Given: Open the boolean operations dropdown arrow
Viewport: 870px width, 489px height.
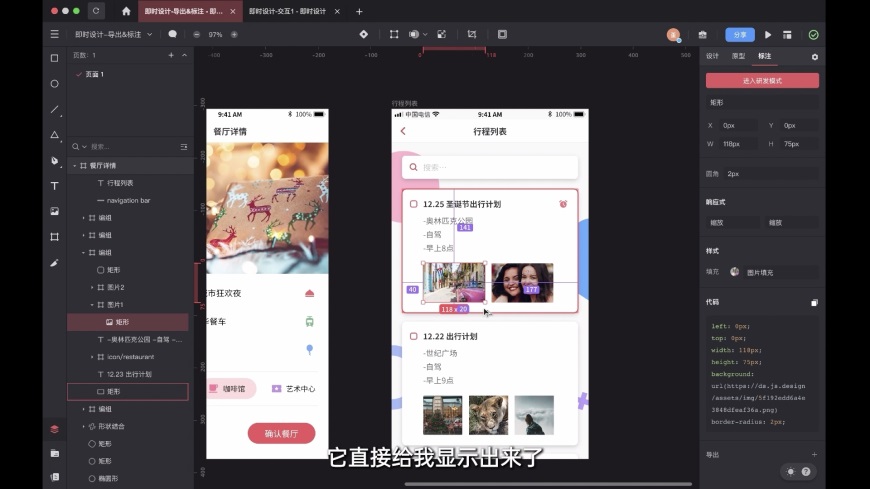Looking at the screenshot, I should (x=425, y=34).
